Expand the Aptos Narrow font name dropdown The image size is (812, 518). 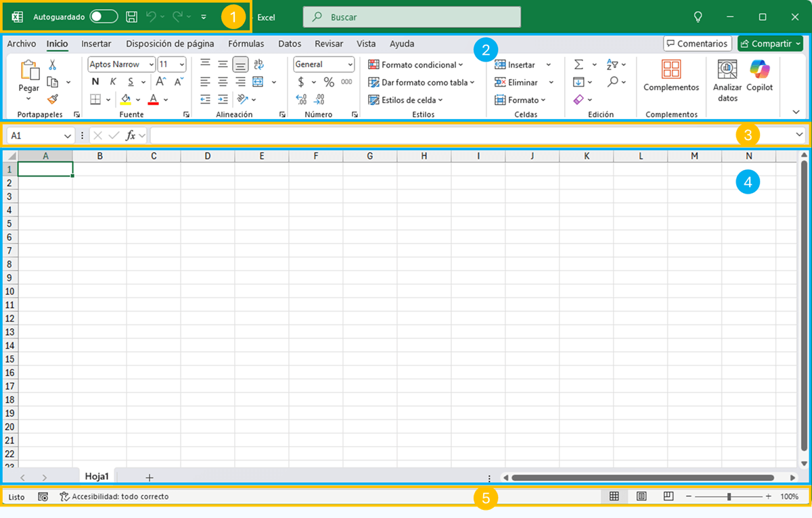click(x=151, y=65)
